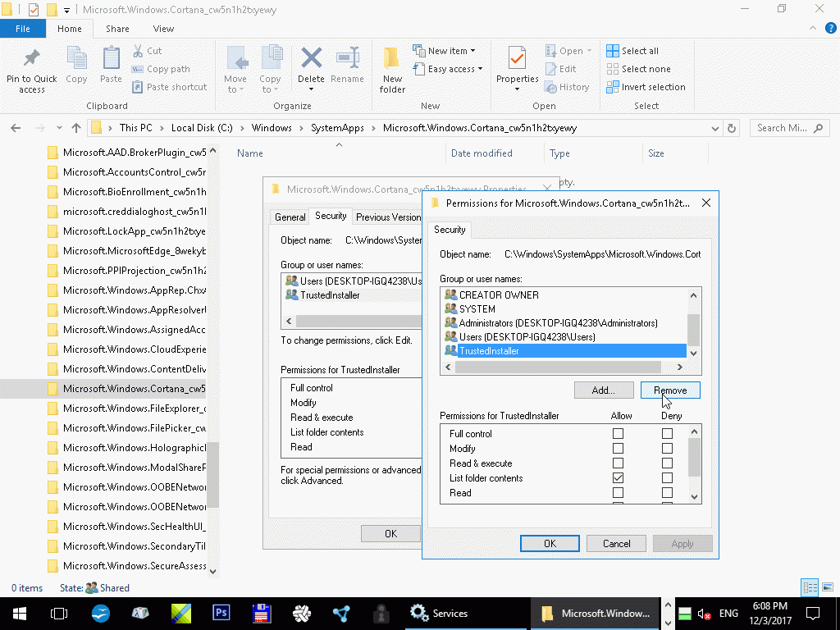840x630 pixels.
Task: Open the Delete dropdown arrow
Action: point(311,89)
